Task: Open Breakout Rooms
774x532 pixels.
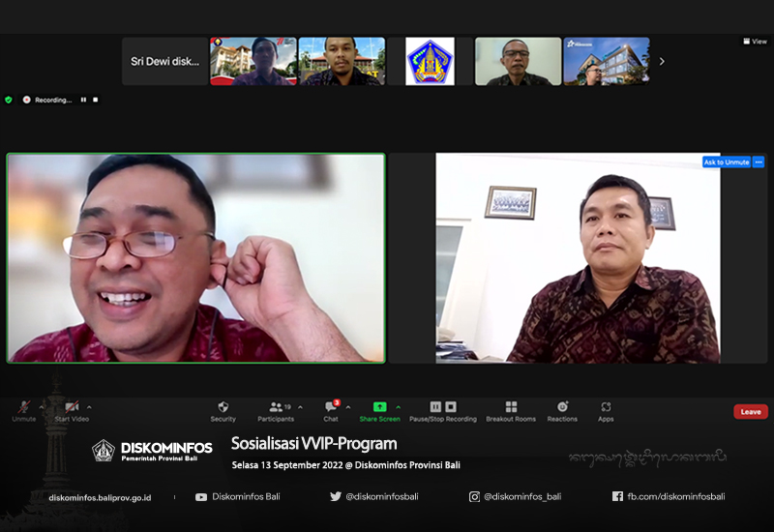Action: (x=511, y=412)
